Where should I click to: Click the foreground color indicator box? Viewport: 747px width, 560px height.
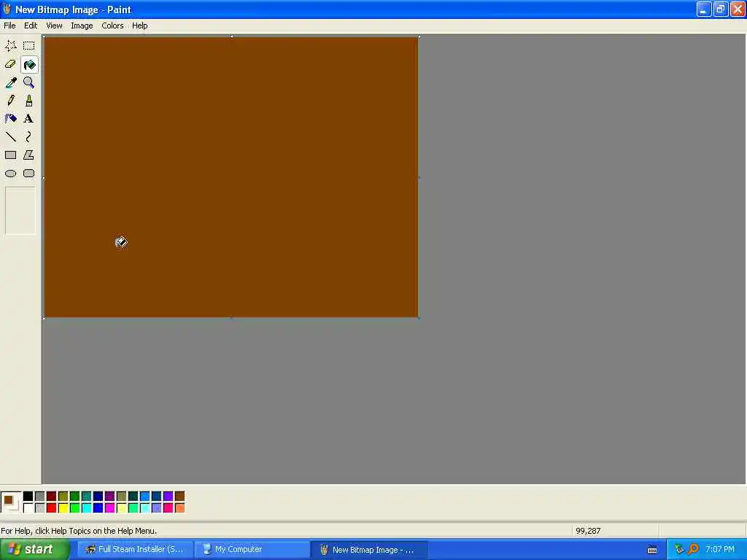pyautogui.click(x=8, y=500)
